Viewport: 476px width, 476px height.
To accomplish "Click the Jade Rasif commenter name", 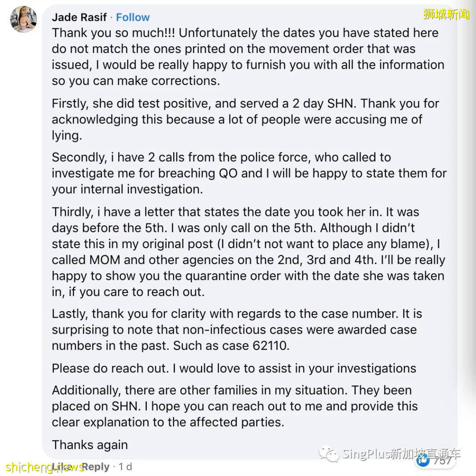I will 79,18.
